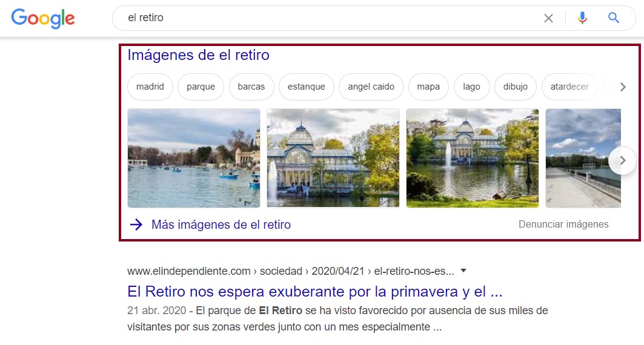
Task: Start voice search with the microphone icon
Action: [x=582, y=18]
